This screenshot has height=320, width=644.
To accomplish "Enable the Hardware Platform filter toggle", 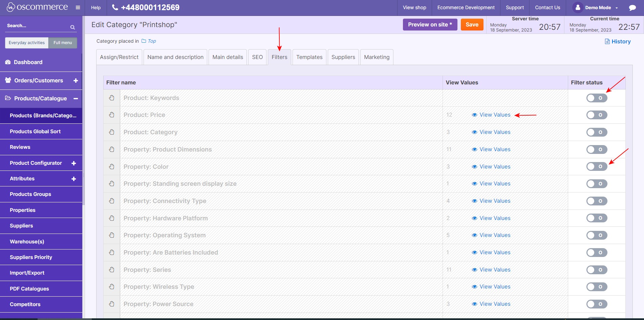I will click(597, 218).
